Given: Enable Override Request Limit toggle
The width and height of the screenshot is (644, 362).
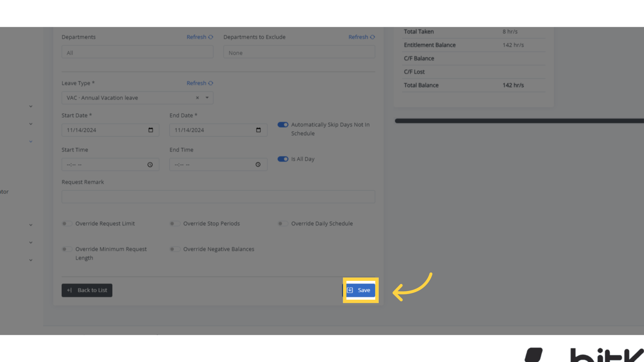Looking at the screenshot, I should (67, 224).
